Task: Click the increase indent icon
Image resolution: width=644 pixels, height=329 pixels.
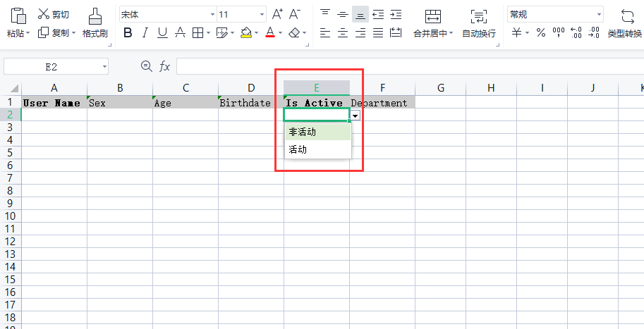Action: pyautogui.click(x=396, y=14)
